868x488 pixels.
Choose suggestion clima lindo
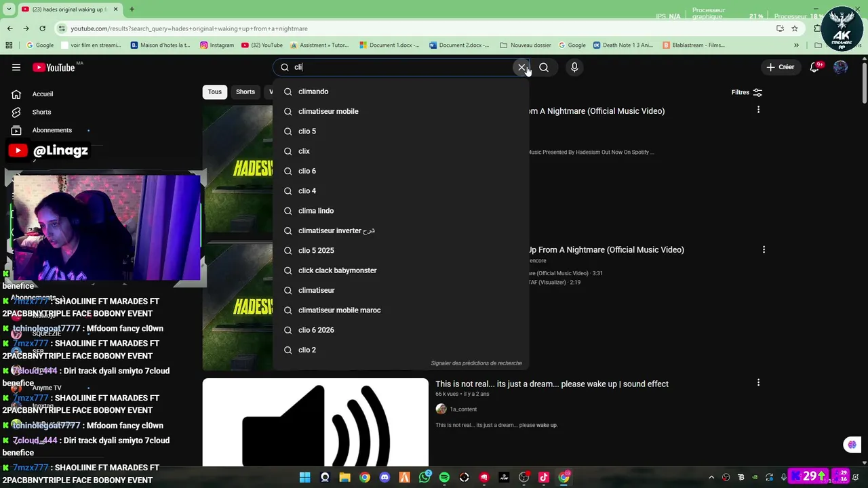click(x=401, y=211)
